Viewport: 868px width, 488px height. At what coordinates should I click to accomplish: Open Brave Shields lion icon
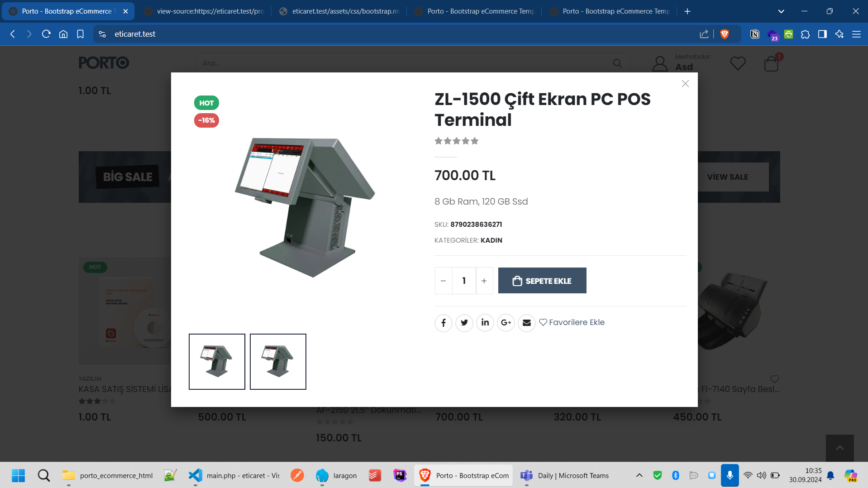(725, 34)
